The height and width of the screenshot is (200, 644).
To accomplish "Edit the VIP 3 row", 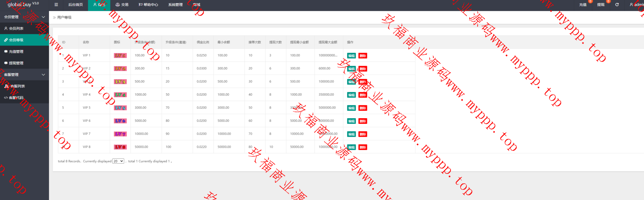I will click(352, 82).
